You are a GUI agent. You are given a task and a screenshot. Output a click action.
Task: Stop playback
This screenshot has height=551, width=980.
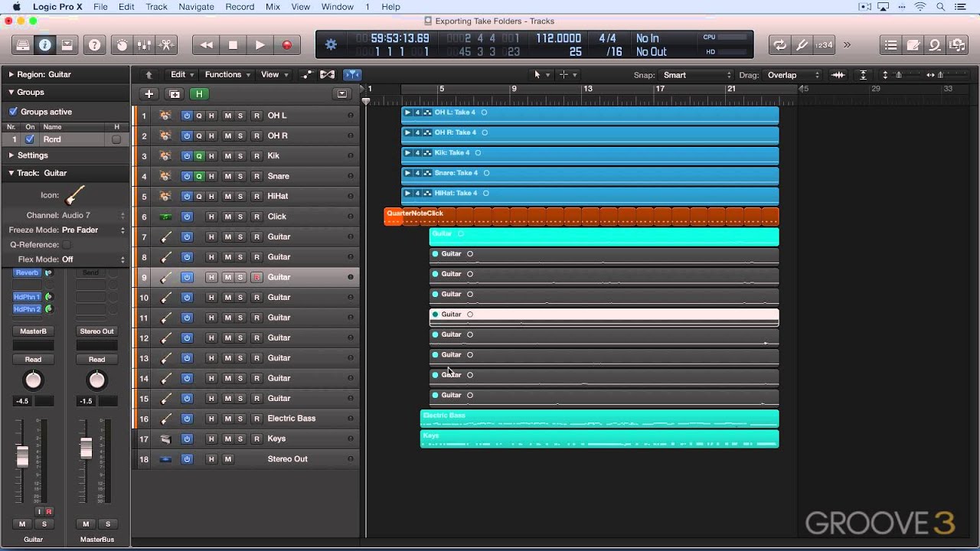click(233, 45)
